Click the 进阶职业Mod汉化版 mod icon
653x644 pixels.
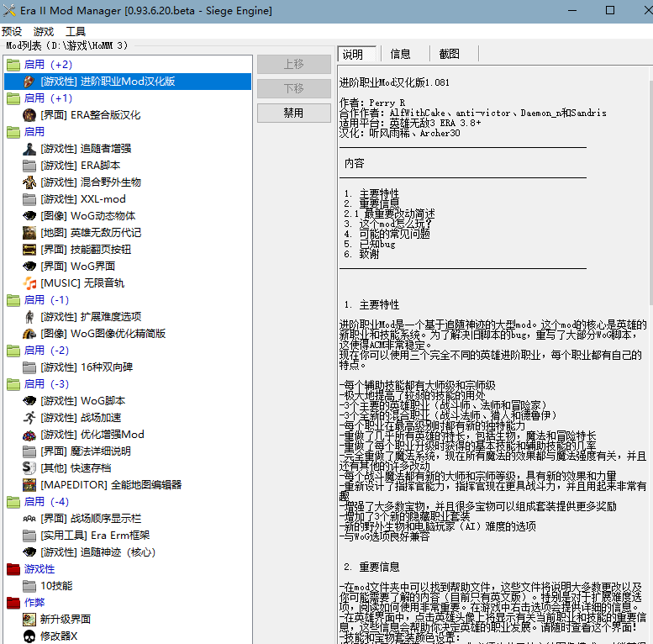(x=29, y=82)
